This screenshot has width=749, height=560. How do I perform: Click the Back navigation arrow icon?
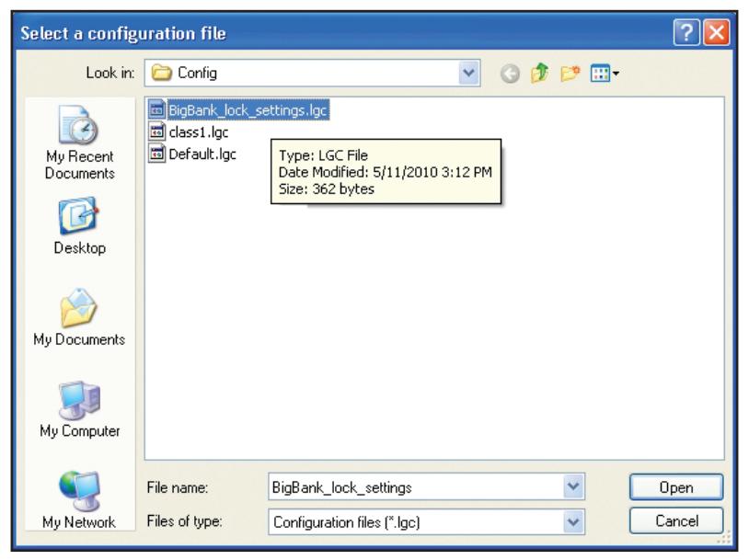[510, 74]
